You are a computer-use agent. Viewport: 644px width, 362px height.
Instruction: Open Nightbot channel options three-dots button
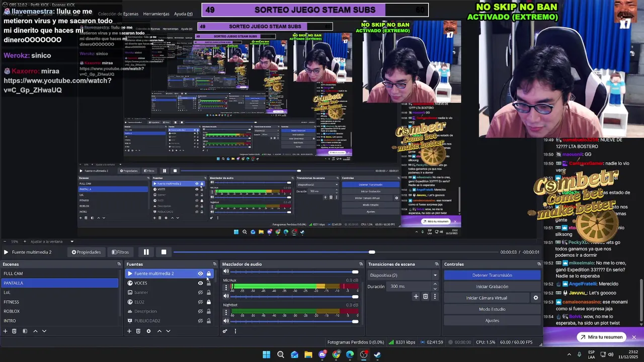click(x=226, y=312)
